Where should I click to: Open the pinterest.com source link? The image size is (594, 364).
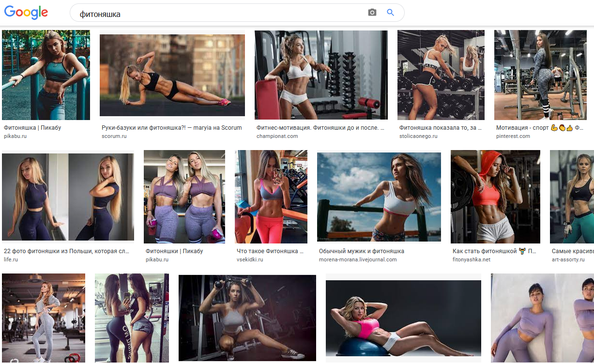pos(513,136)
